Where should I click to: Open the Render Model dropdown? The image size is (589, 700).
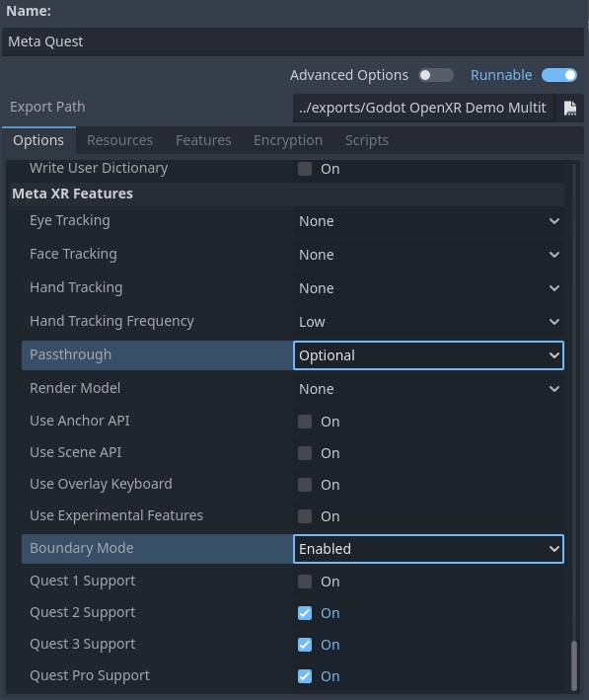(x=428, y=389)
